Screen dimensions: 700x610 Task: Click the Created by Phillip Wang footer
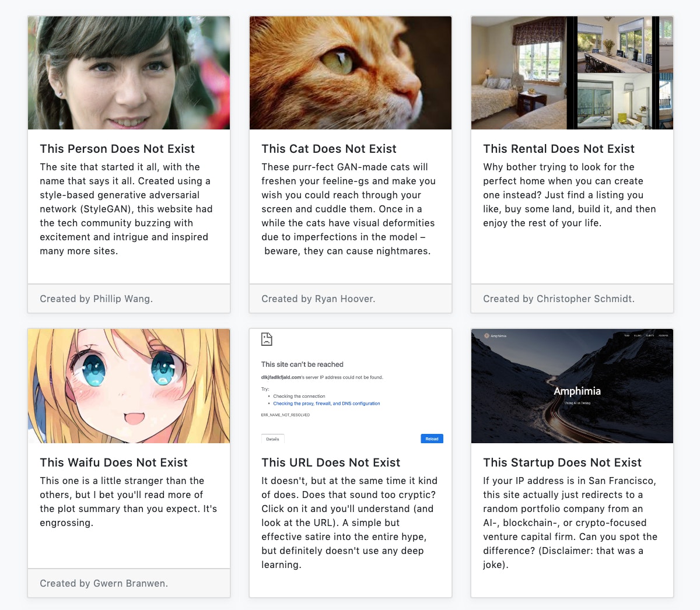[x=96, y=299]
